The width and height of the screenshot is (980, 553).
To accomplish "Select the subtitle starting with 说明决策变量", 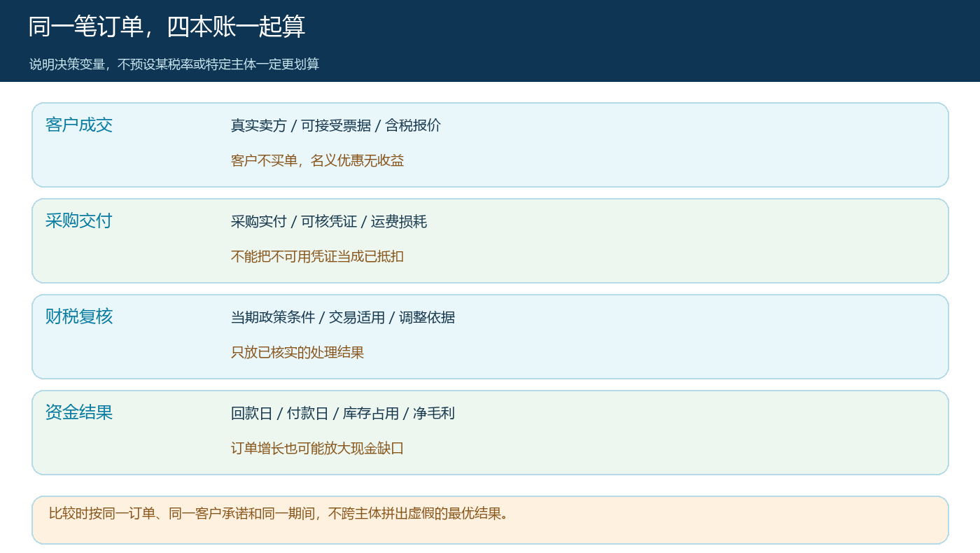I will 174,64.
